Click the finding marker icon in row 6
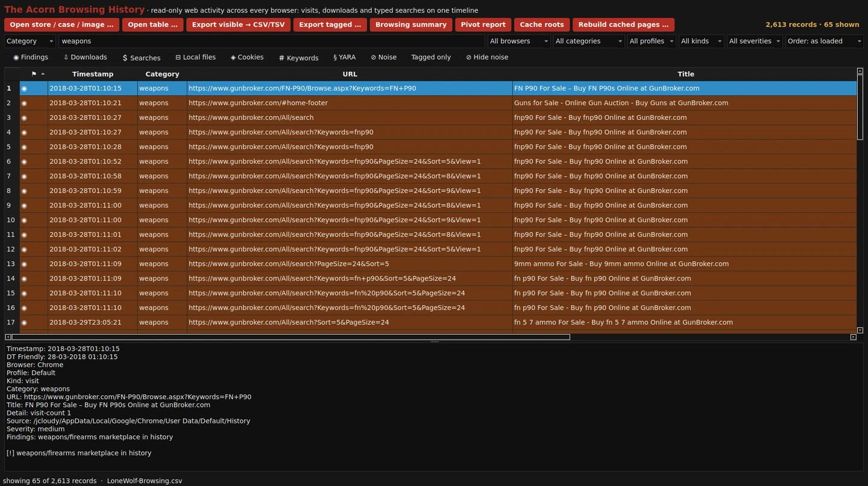The height and width of the screenshot is (486, 868). [24, 162]
